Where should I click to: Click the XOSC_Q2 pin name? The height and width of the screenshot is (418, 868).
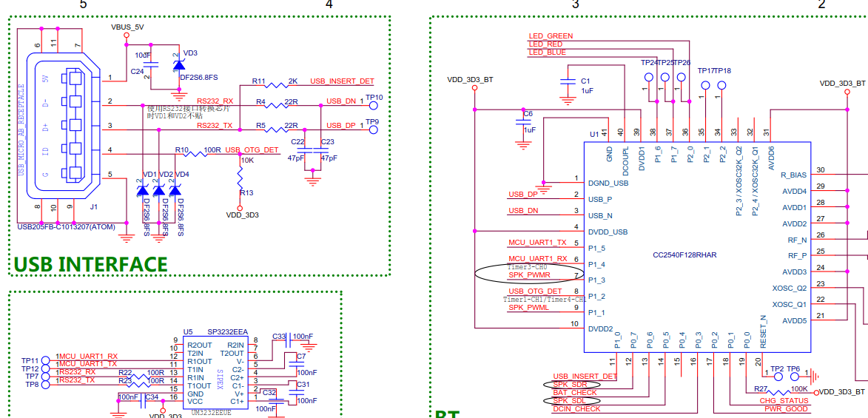pos(790,288)
